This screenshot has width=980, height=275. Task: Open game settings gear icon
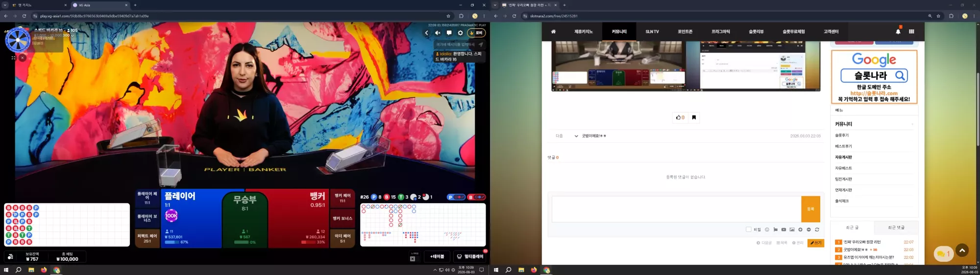460,33
